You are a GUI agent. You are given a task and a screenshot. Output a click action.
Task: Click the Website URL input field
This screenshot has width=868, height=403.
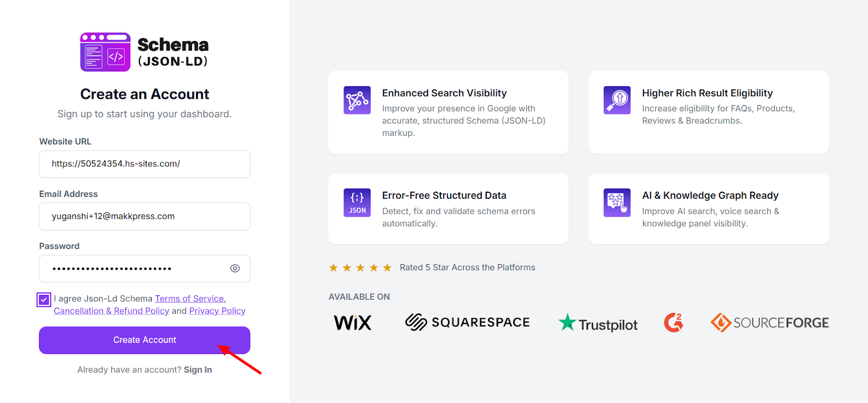pos(144,164)
